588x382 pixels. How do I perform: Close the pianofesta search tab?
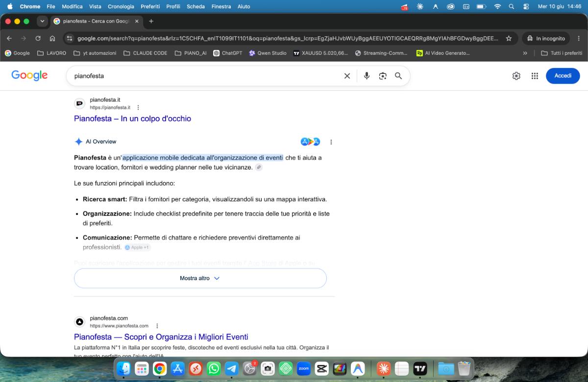137,21
